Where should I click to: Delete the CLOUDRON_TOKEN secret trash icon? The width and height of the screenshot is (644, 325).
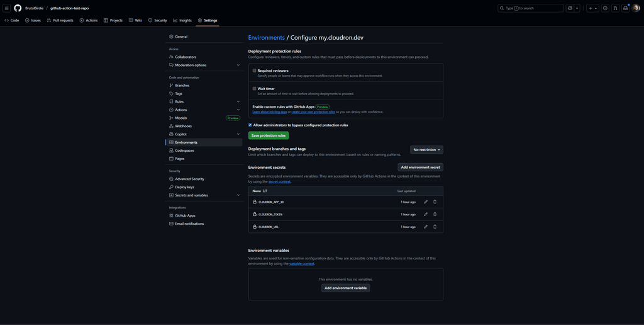(435, 214)
